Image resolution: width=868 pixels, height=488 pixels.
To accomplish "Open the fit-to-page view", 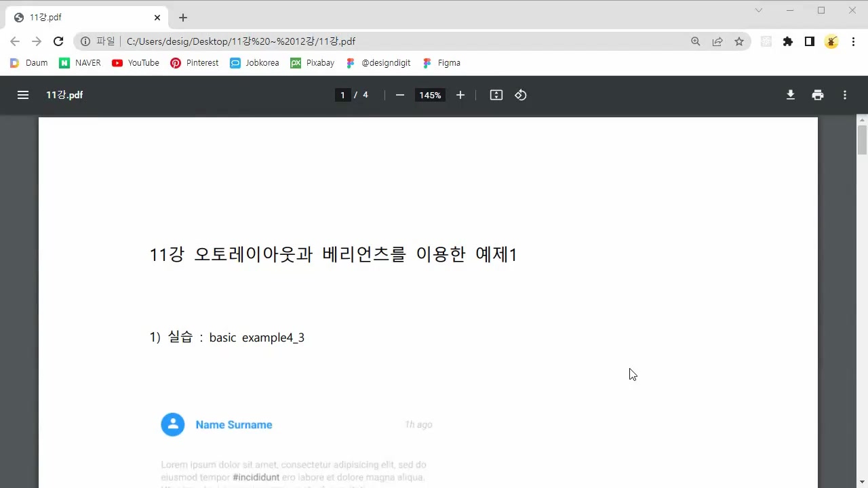I will tap(496, 95).
